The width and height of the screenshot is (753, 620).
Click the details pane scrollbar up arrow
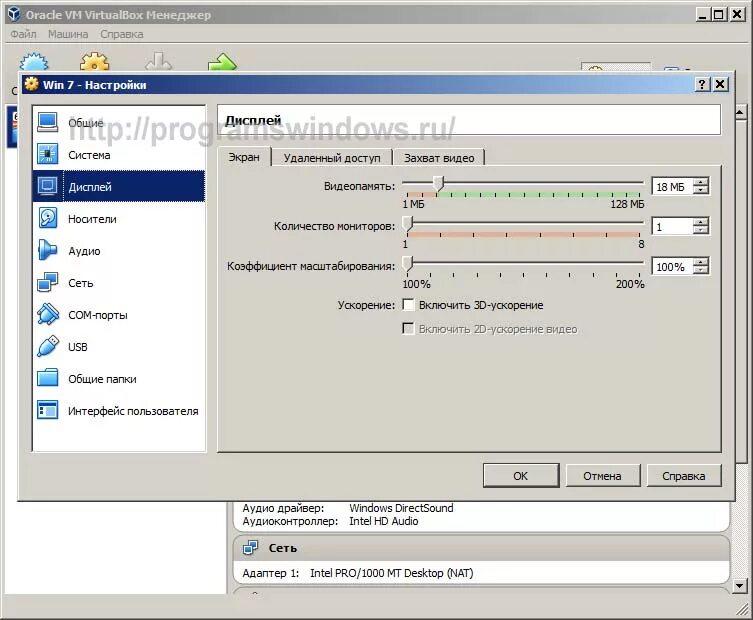pyautogui.click(x=740, y=112)
